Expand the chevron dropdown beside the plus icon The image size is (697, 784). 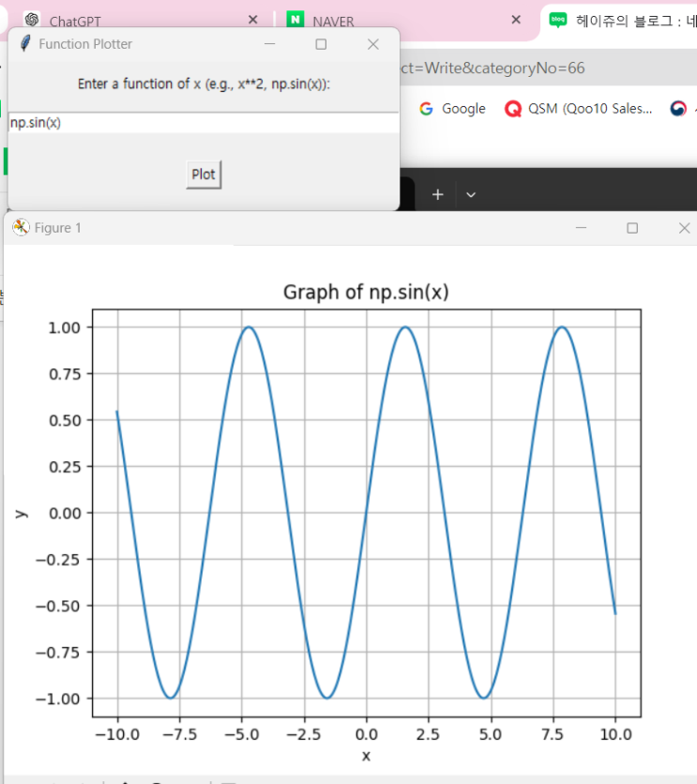[x=471, y=194]
